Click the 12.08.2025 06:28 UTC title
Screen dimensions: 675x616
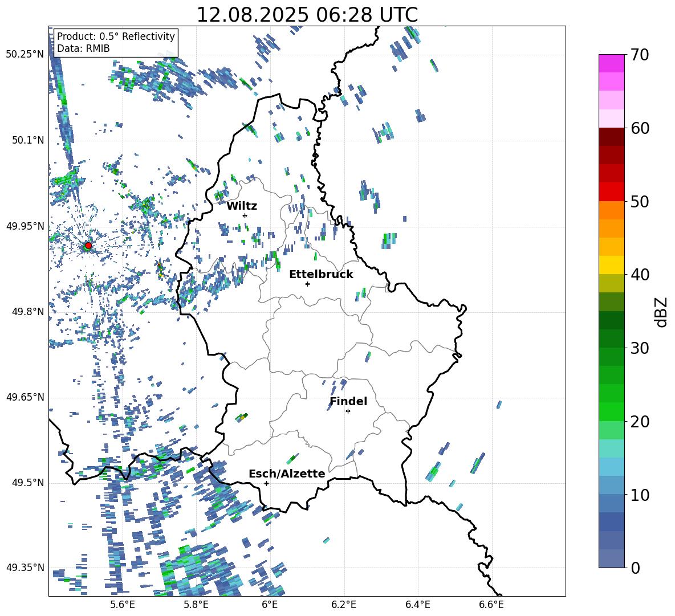point(307,15)
